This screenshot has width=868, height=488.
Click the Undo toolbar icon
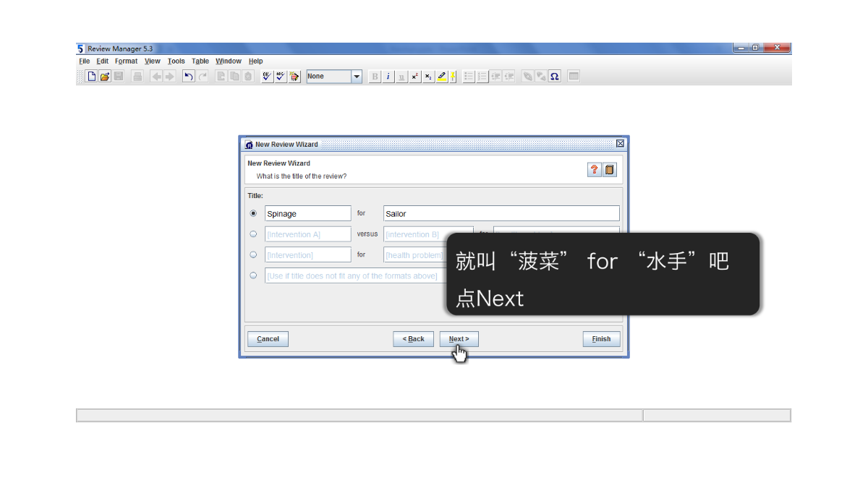click(x=188, y=76)
